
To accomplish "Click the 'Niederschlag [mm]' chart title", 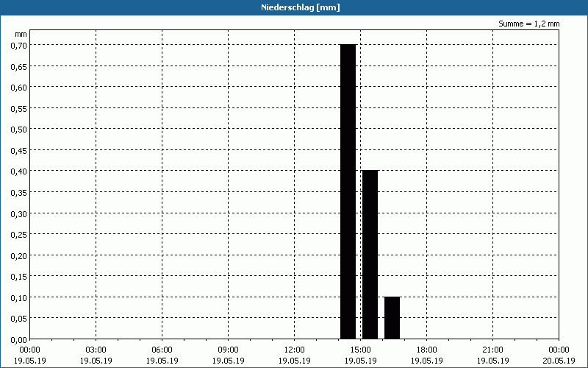I will [x=301, y=7].
